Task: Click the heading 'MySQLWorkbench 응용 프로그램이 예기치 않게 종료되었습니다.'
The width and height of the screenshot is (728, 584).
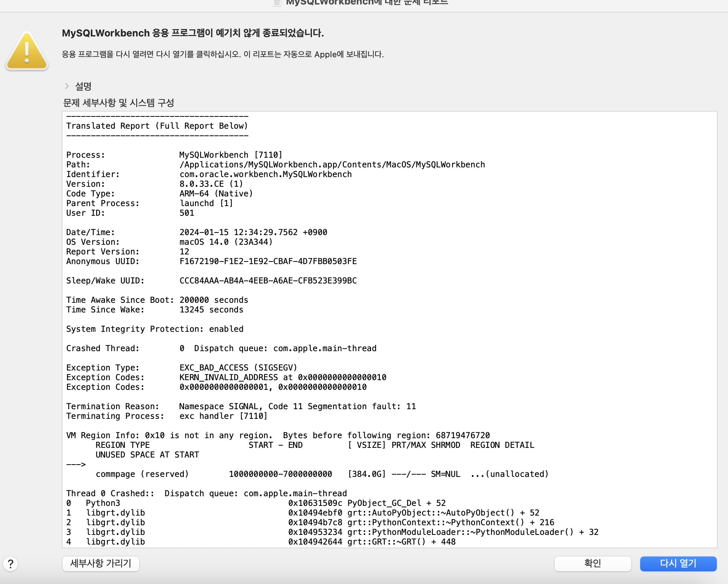Action: click(193, 33)
